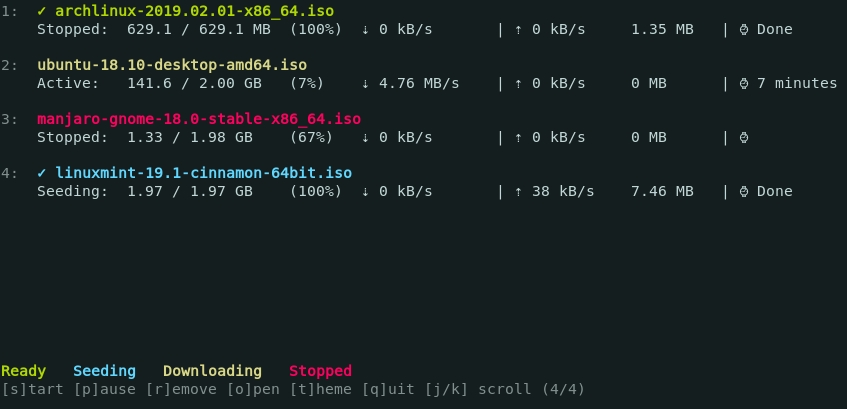The image size is (847, 409).
Task: Click the [r]emove command
Action: 181,389
